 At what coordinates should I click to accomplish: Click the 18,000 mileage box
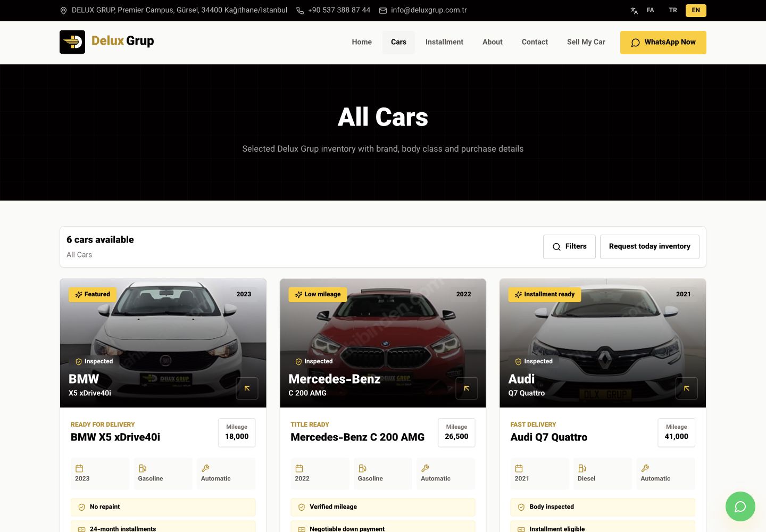coord(237,433)
